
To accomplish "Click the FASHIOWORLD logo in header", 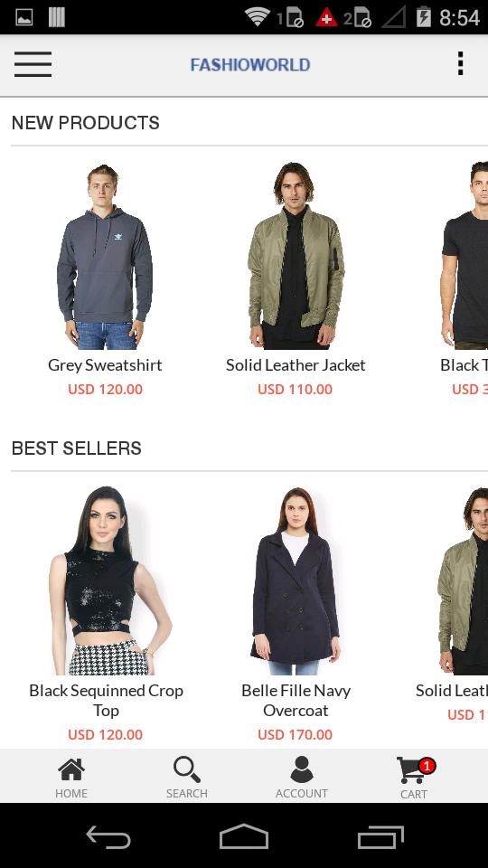I will click(x=250, y=65).
